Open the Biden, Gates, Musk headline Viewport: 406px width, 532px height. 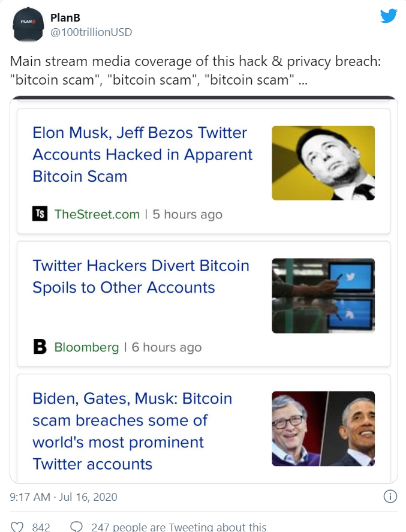pos(133,431)
